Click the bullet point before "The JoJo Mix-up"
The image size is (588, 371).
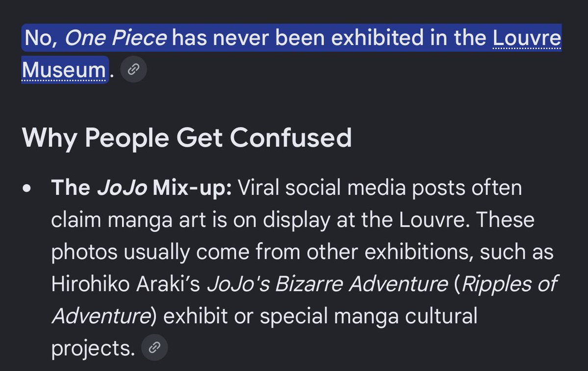(x=26, y=188)
